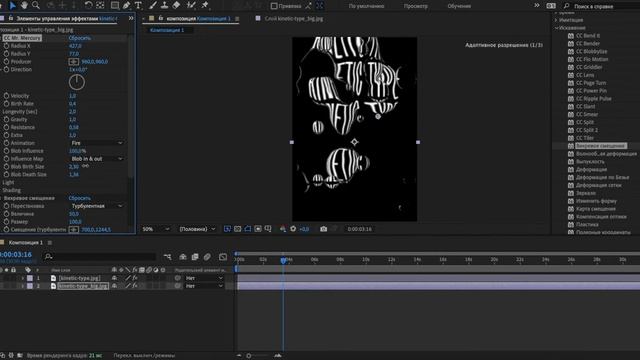Open Слой kinetic-type_big.jpg viewer tab
The height and width of the screenshot is (360, 640).
pyautogui.click(x=293, y=18)
